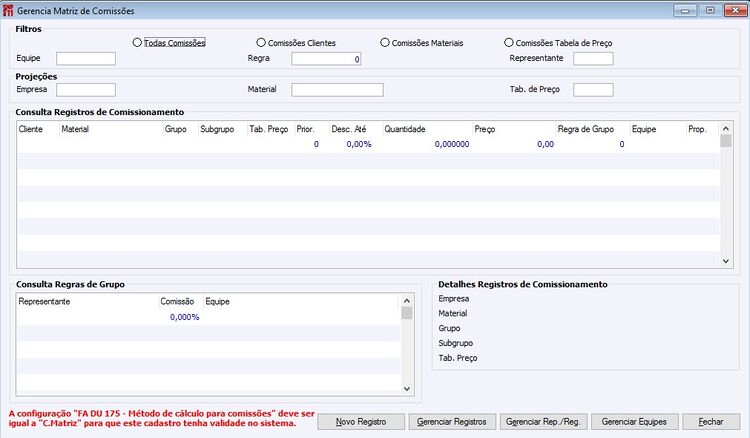Select the Todas Comissões radio option
This screenshot has height=438, width=750.
(169, 43)
